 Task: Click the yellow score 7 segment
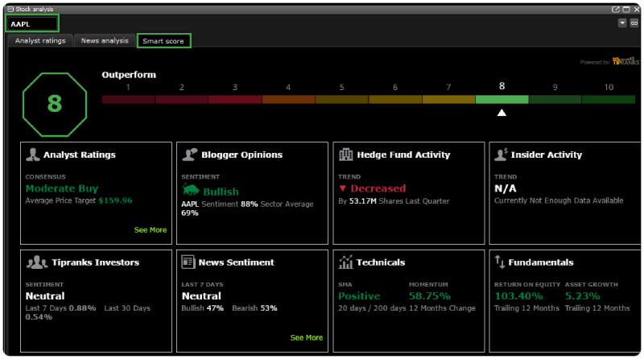pyautogui.click(x=448, y=99)
